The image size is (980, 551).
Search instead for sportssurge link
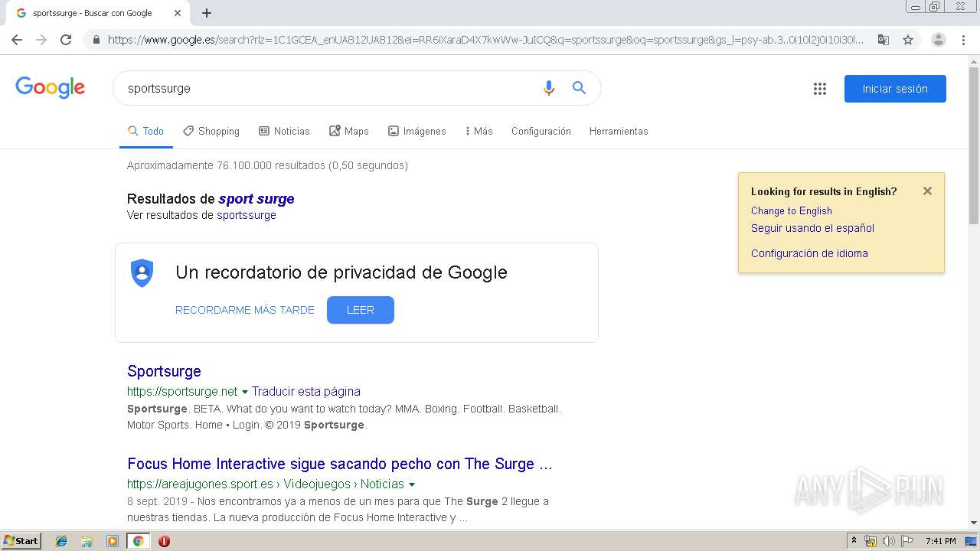click(x=247, y=215)
